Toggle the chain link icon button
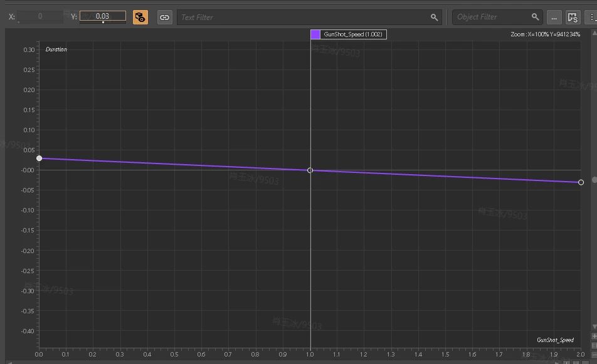Image resolution: width=597 pixels, height=364 pixels. [164, 17]
